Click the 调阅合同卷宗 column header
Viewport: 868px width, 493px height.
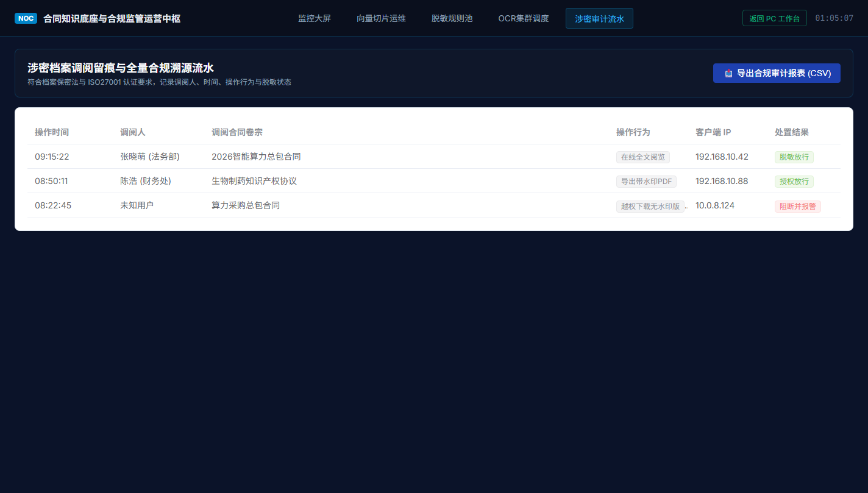click(x=237, y=132)
